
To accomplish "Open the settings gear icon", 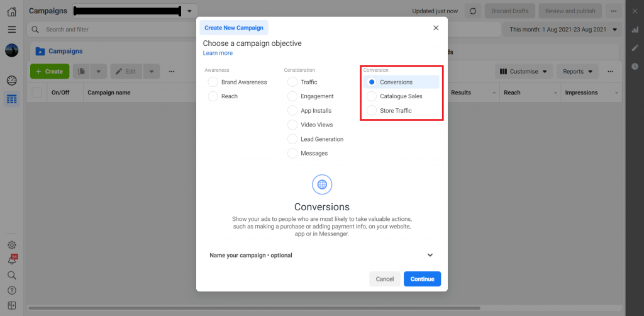I will pyautogui.click(x=12, y=245).
